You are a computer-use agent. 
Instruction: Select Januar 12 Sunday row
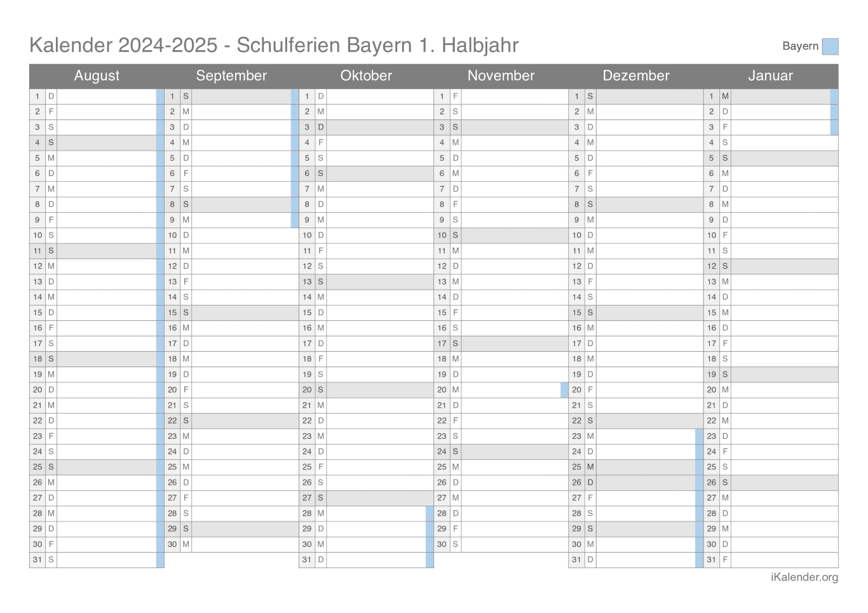(770, 266)
